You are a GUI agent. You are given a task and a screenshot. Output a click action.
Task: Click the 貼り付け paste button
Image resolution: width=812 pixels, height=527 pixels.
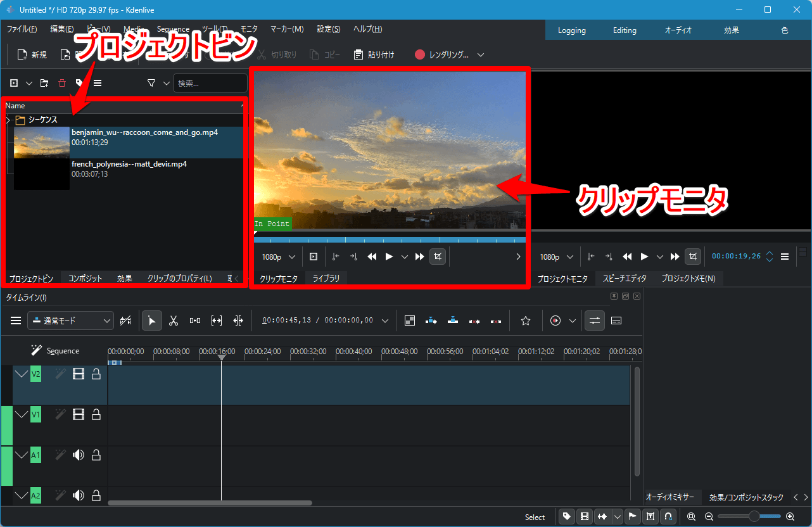click(374, 55)
